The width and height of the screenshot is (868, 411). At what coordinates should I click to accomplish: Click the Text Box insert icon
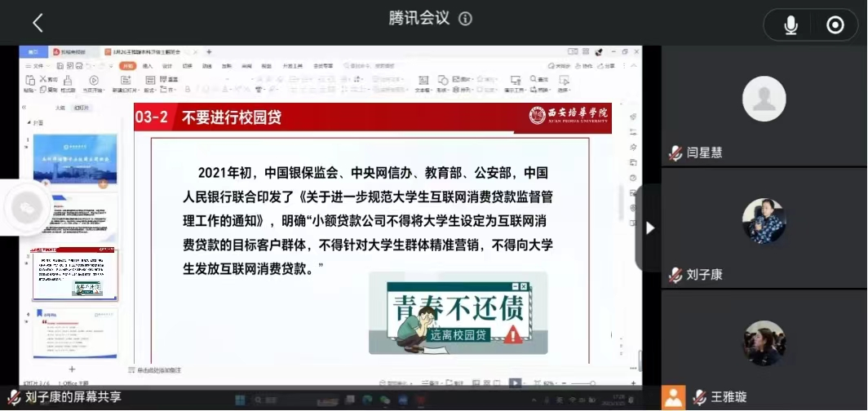pos(423,81)
